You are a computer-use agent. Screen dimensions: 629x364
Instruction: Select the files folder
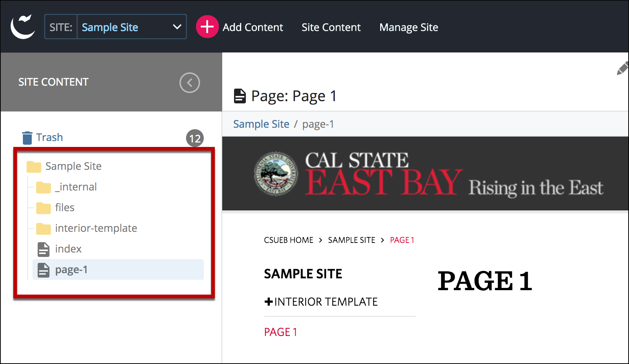65,207
